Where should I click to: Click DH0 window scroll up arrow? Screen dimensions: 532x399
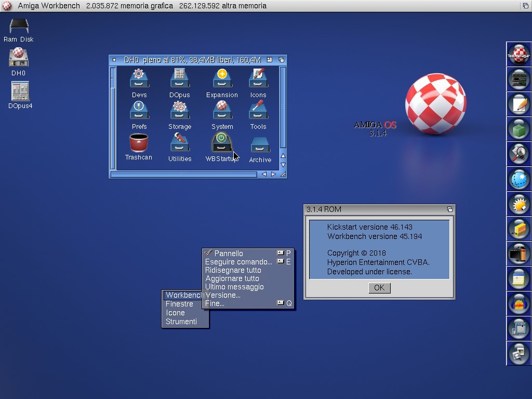[283, 156]
